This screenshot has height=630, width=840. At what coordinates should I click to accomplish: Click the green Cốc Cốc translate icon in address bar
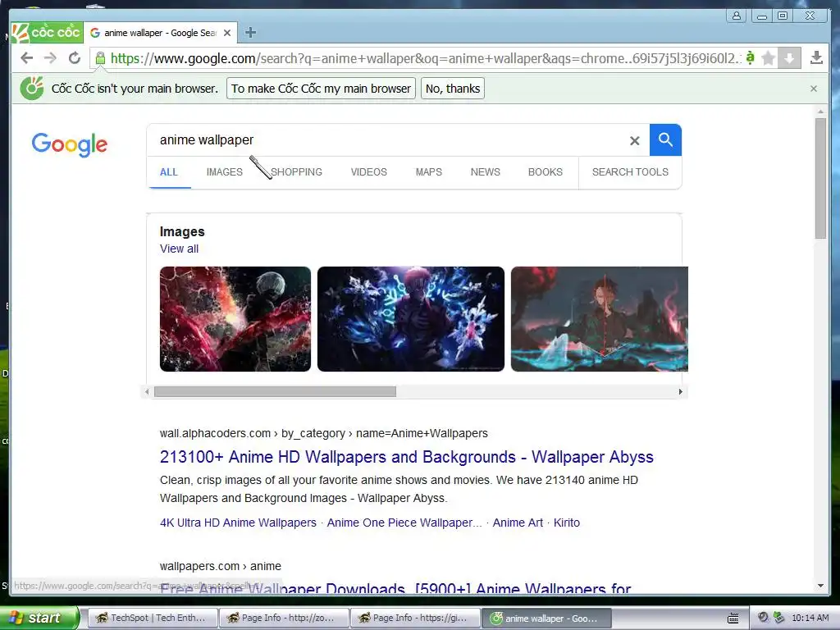[750, 57]
